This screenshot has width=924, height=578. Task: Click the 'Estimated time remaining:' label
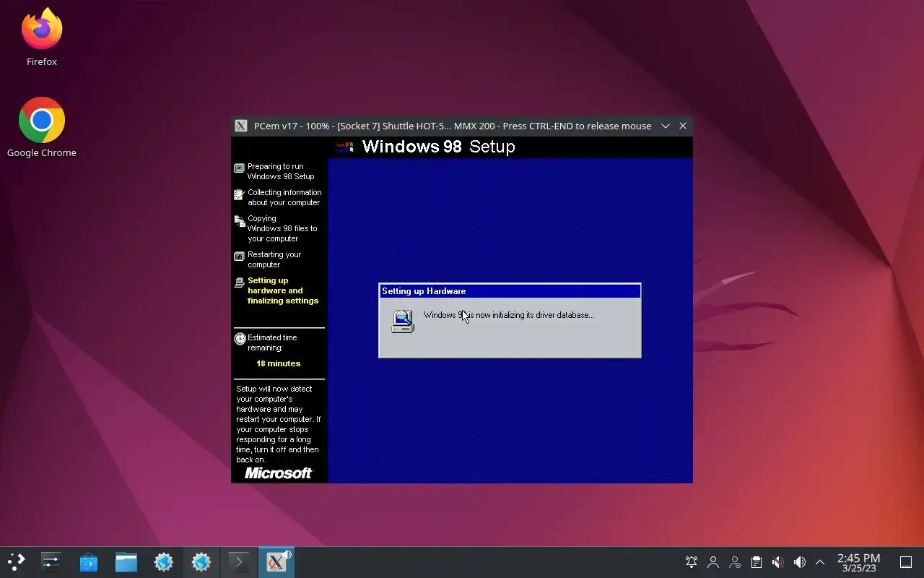pos(272,342)
